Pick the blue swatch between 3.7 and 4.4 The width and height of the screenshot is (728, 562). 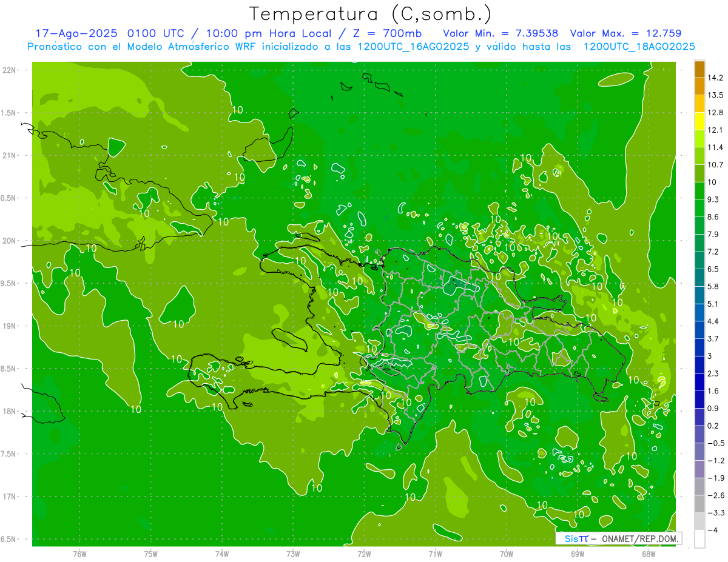click(699, 329)
